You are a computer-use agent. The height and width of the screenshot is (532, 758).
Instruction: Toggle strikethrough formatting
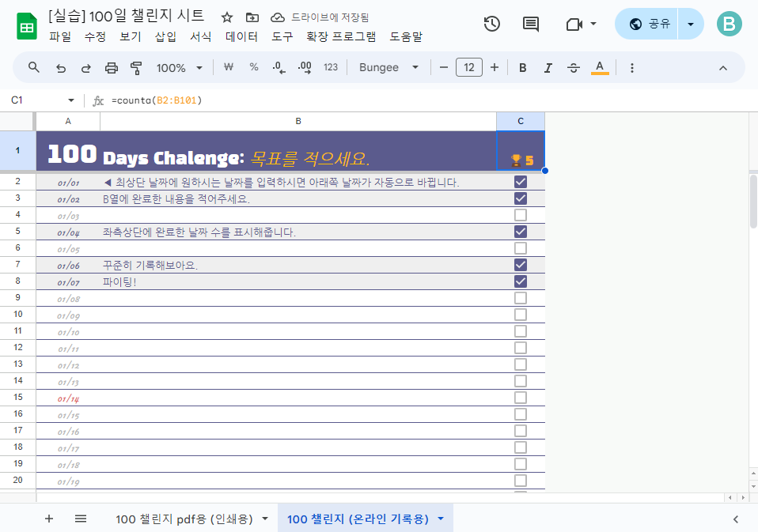(x=574, y=68)
